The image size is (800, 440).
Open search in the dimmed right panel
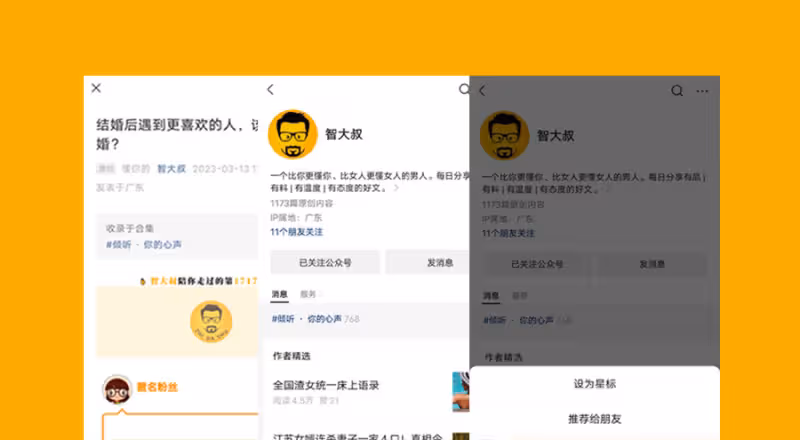[x=677, y=91]
